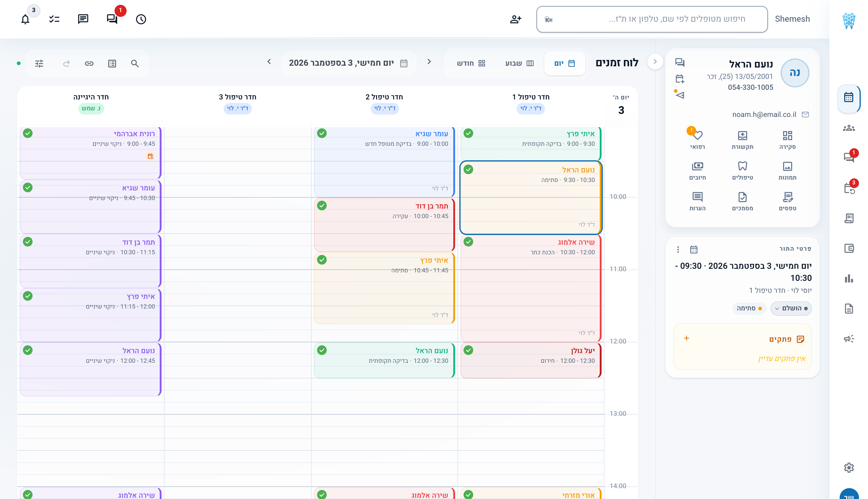Image resolution: width=868 pixels, height=499 pixels.
Task: Open the wallet icon in sidebar
Action: click(x=848, y=248)
